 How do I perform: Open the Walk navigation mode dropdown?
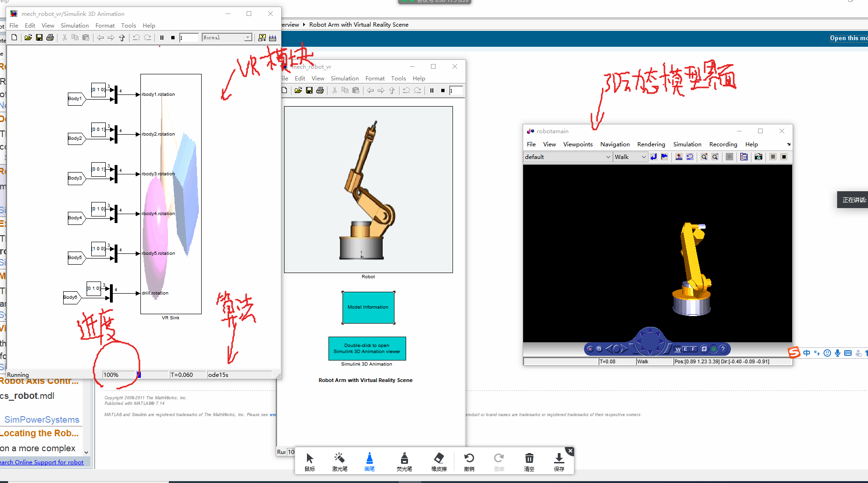click(643, 157)
